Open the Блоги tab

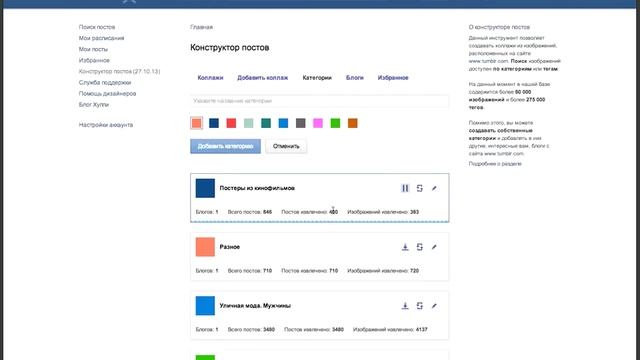[355, 78]
